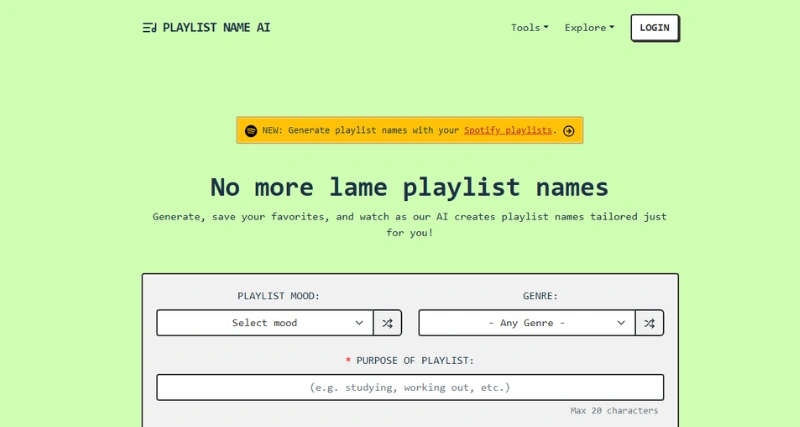Expand the Select mood dropdown
This screenshot has width=800, height=427.
[265, 323]
